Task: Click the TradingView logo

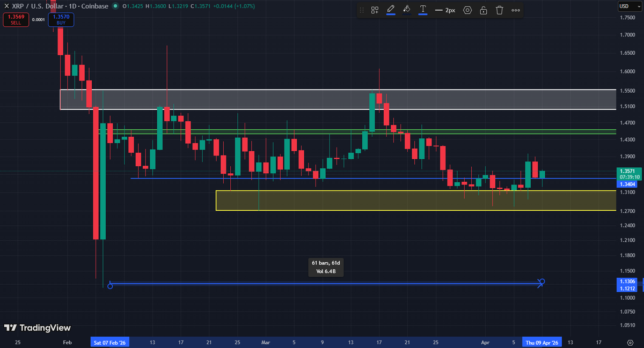Action: click(38, 328)
